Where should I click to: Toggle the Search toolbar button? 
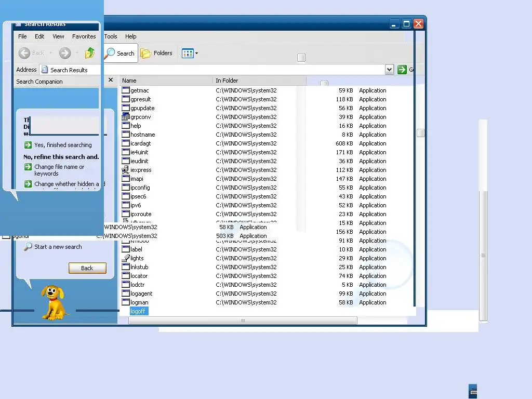121,54
